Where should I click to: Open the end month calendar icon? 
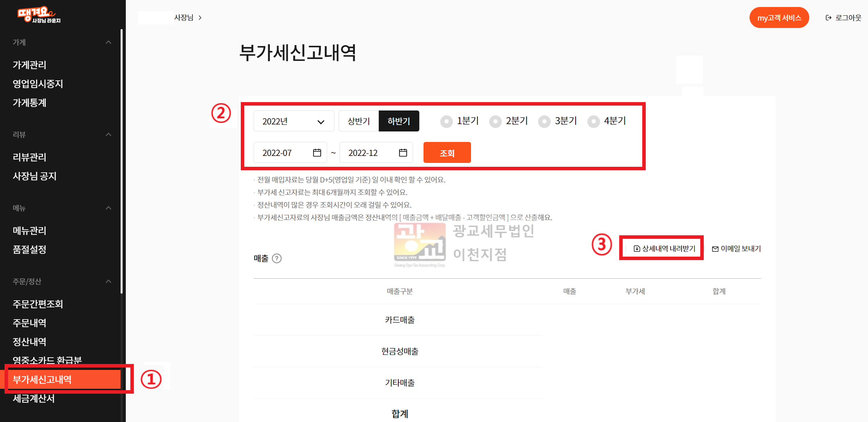[x=403, y=153]
